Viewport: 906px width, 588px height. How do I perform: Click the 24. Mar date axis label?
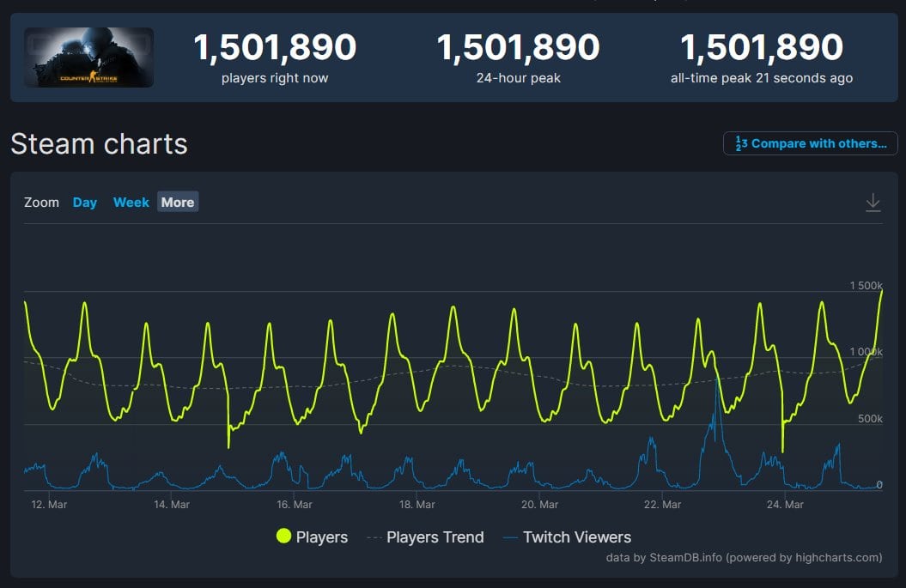786,505
